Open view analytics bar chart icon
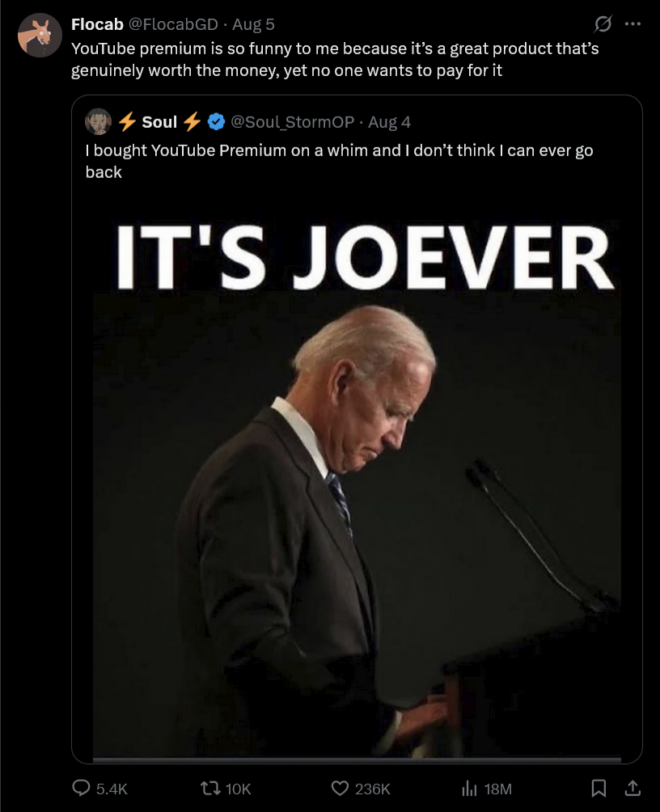 click(x=469, y=789)
